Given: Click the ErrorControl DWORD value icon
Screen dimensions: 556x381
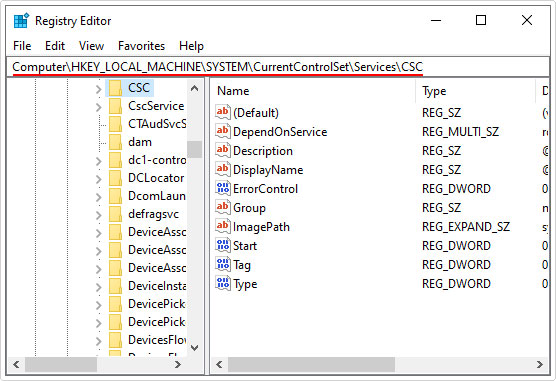Looking at the screenshot, I should pyautogui.click(x=223, y=188).
